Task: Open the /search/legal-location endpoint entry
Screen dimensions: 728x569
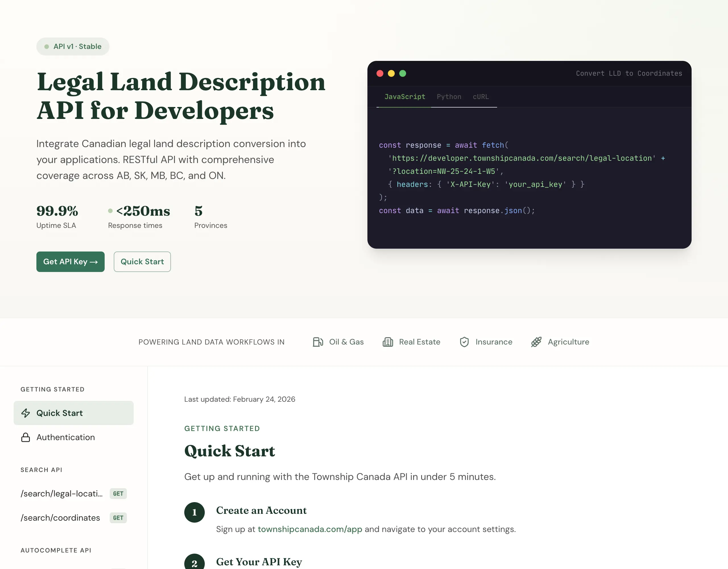Action: (x=62, y=494)
